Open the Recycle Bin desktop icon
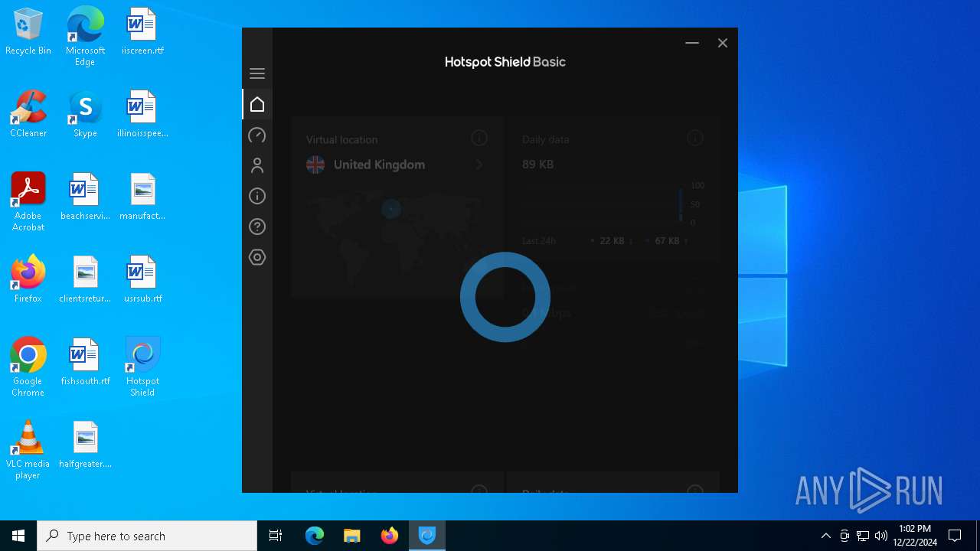Screen dimensions: 980x551 pos(28,32)
